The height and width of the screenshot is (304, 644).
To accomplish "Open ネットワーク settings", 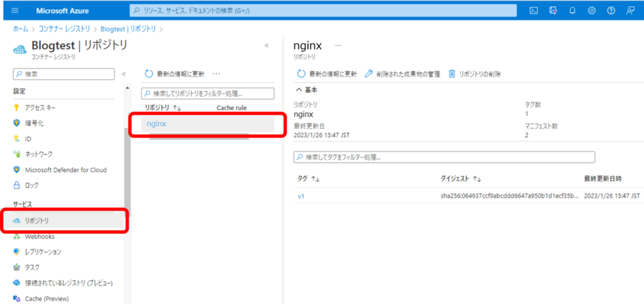I will click(39, 154).
